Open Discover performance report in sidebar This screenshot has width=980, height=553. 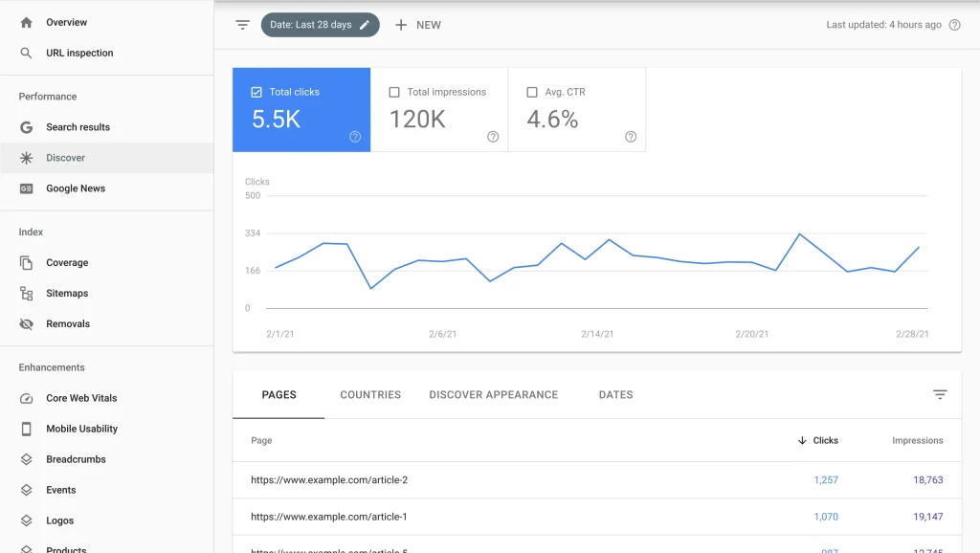pos(65,158)
